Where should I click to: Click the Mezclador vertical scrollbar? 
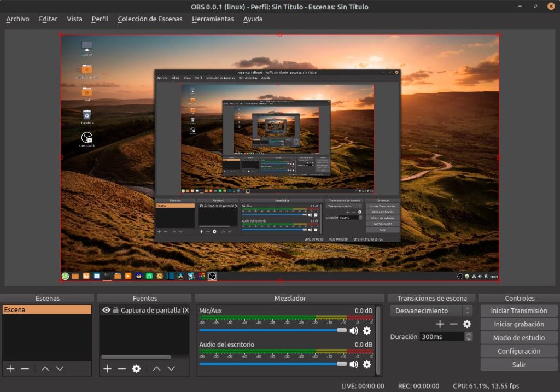(378, 340)
